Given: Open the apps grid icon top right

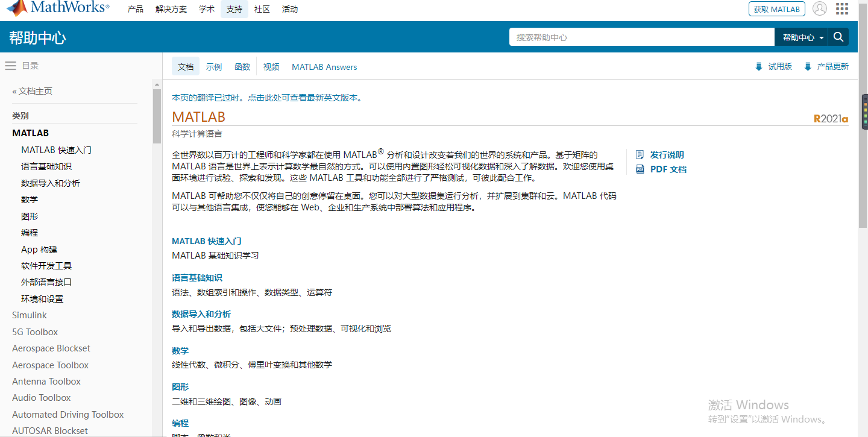Looking at the screenshot, I should 842,8.
